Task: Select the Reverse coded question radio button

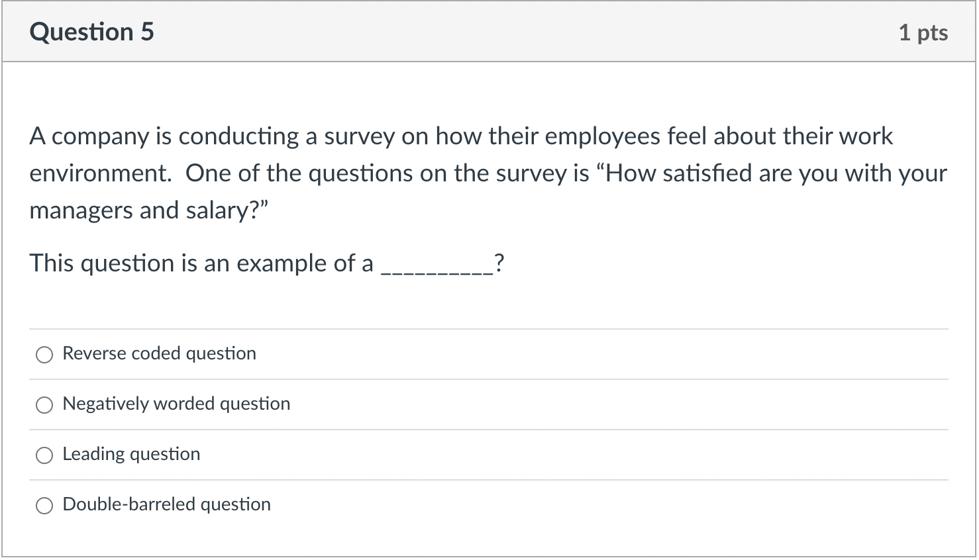Action: pyautogui.click(x=44, y=355)
